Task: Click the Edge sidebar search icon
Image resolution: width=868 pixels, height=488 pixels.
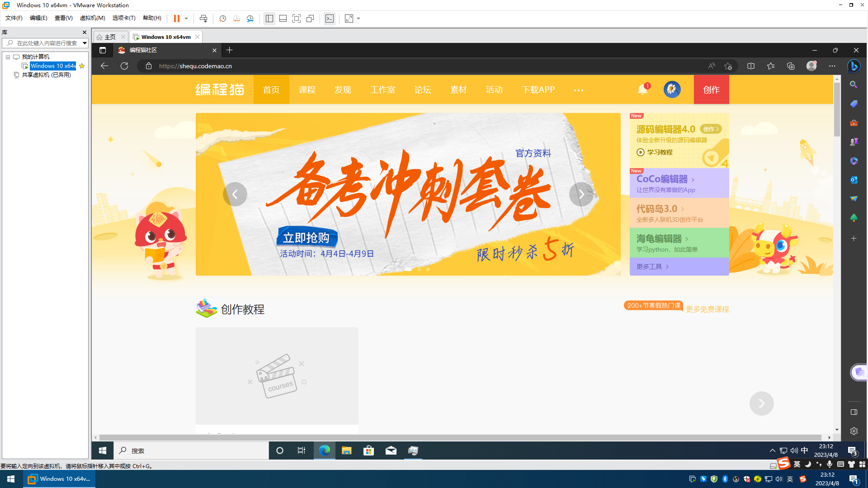Action: coord(854,85)
